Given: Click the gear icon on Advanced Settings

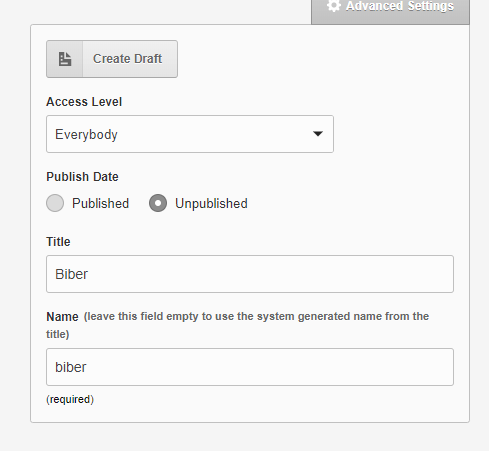Looking at the screenshot, I should [334, 6].
